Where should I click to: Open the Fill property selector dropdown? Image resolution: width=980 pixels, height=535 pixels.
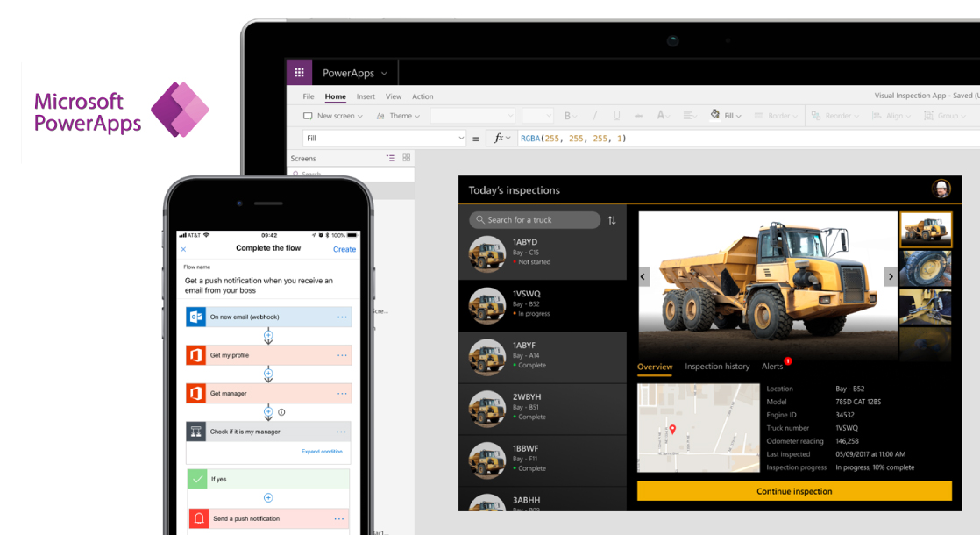pyautogui.click(x=462, y=138)
